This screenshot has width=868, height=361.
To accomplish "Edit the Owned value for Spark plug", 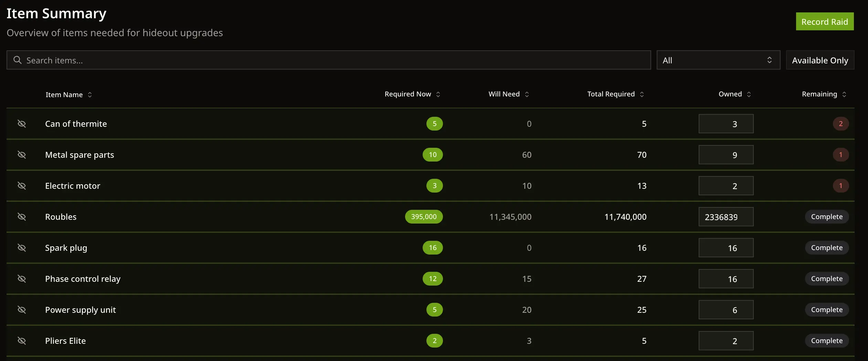I will (726, 248).
